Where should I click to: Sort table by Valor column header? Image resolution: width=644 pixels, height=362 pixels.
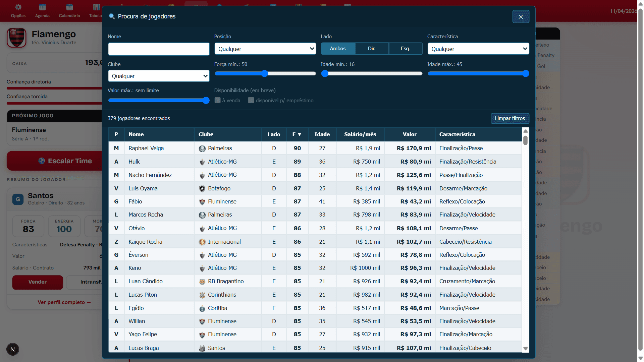(410, 134)
